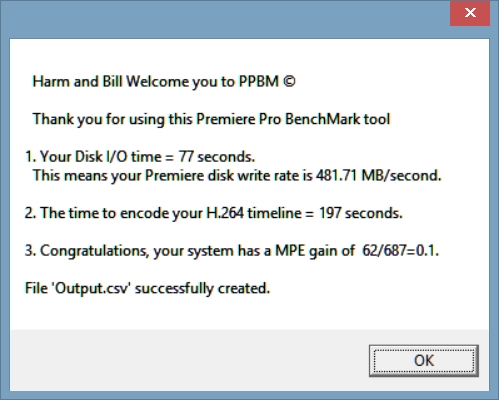Screen dimensions: 499x400
Task: Click the 77 seconds value
Action: [x=217, y=156]
